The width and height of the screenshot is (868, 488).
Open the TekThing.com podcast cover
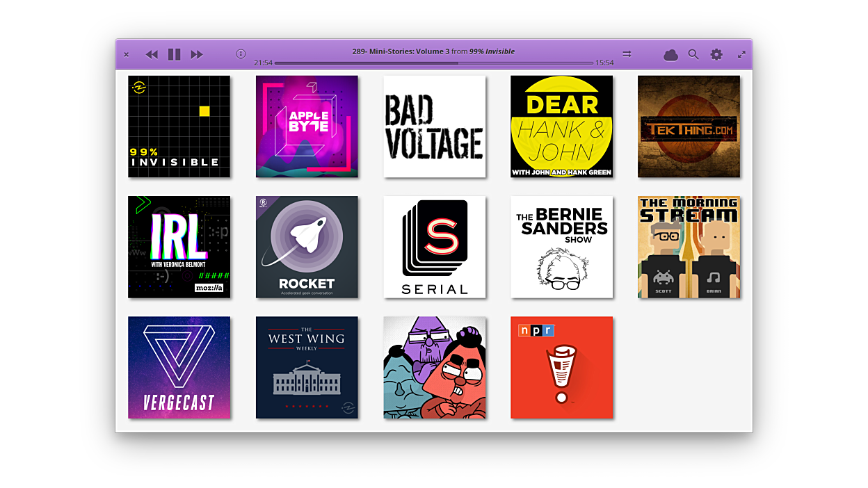click(689, 127)
